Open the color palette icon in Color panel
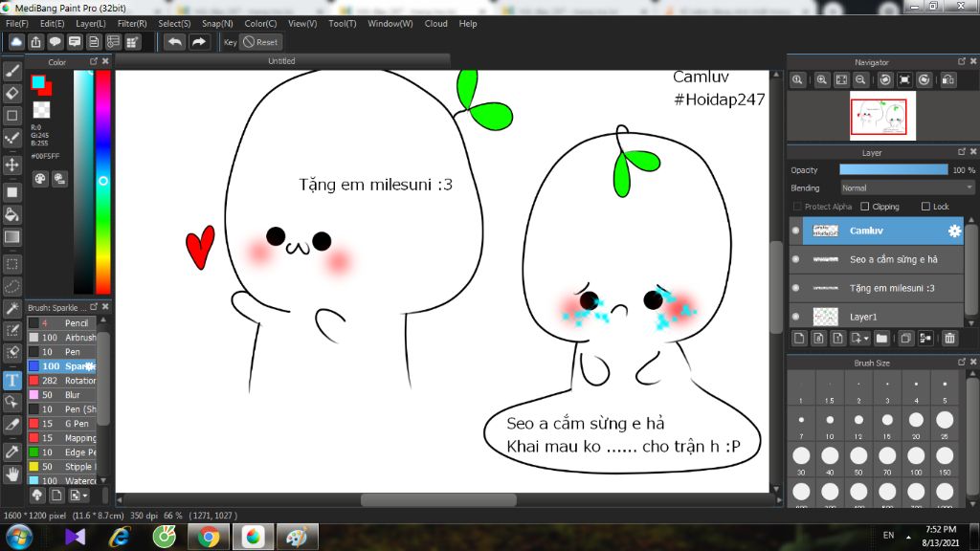The width and height of the screenshot is (980, 551). click(x=40, y=179)
